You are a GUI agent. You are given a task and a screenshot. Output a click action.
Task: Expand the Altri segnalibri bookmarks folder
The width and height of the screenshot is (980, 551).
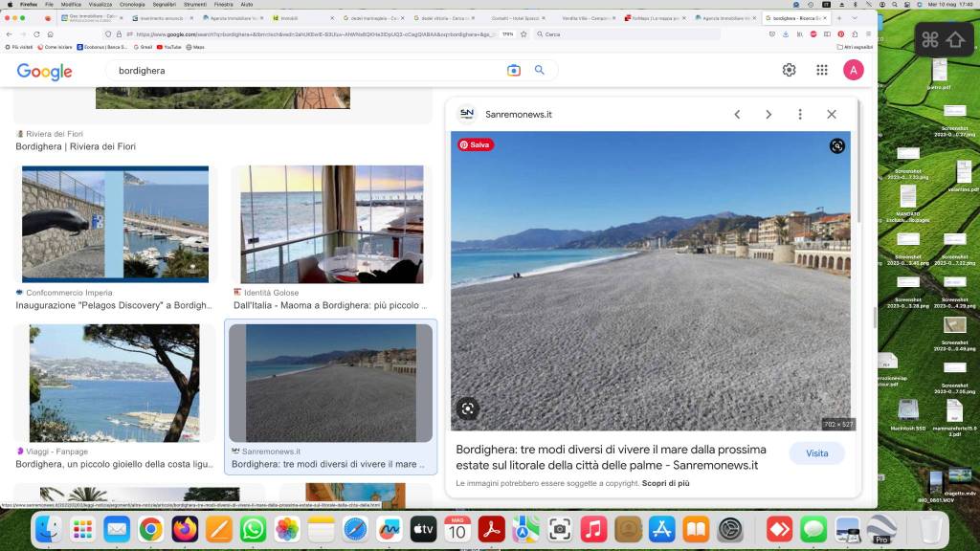tap(855, 47)
